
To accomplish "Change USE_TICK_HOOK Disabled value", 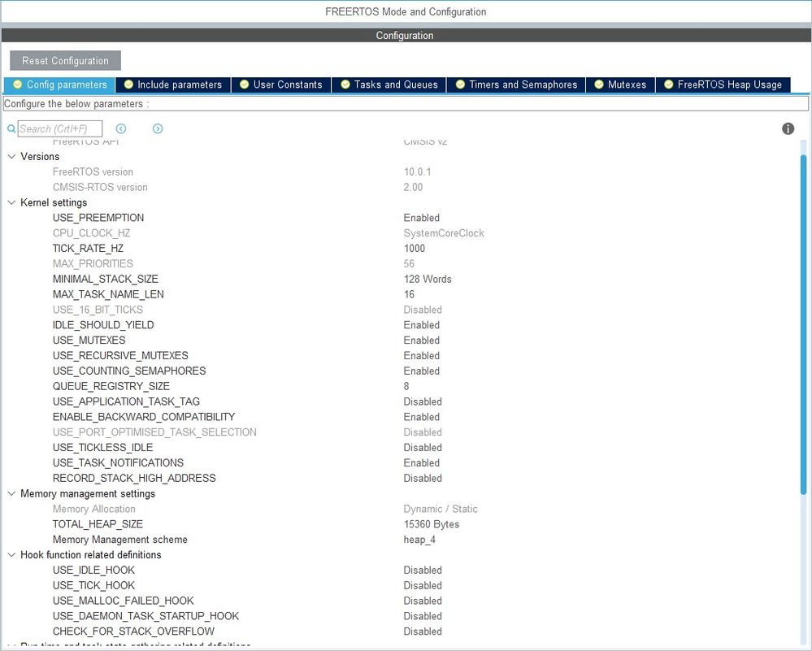I will (x=423, y=585).
